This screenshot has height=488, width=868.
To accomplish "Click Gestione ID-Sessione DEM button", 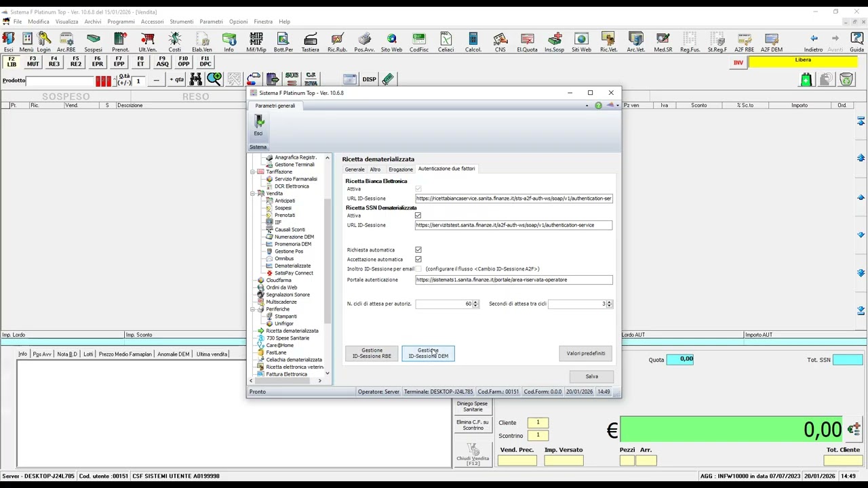I will click(x=428, y=353).
